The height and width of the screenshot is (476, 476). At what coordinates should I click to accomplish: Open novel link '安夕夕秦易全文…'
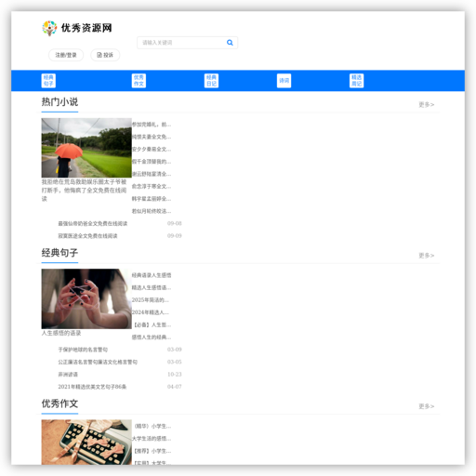point(152,150)
